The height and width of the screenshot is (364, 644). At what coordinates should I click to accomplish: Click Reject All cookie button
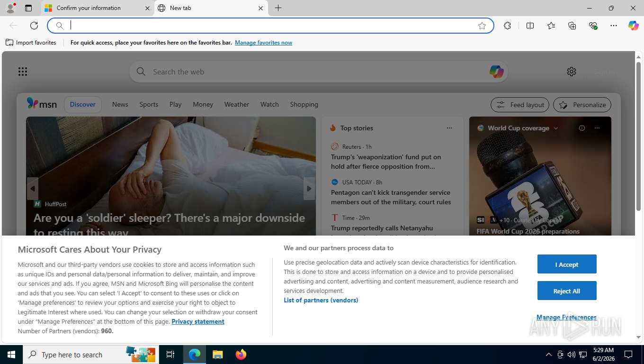tap(567, 291)
